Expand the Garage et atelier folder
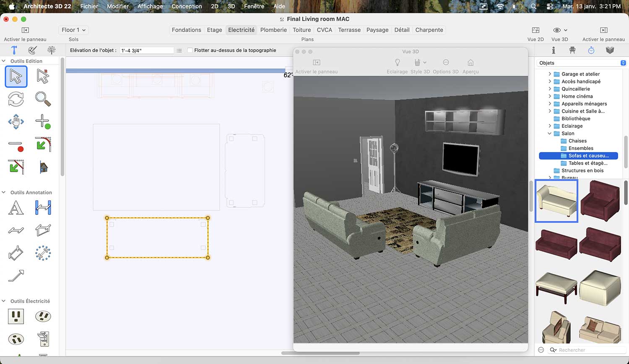The image size is (629, 364). [550, 74]
